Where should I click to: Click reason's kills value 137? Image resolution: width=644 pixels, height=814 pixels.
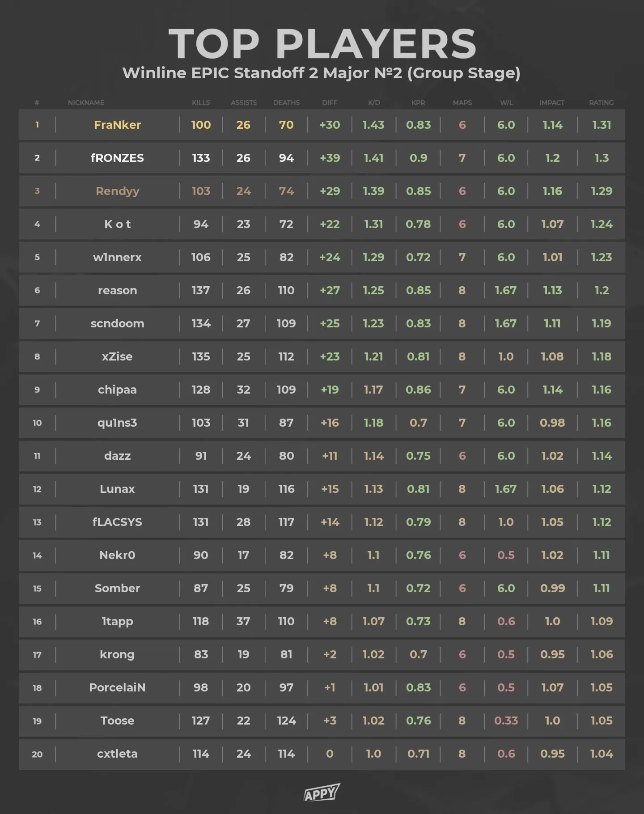201,290
